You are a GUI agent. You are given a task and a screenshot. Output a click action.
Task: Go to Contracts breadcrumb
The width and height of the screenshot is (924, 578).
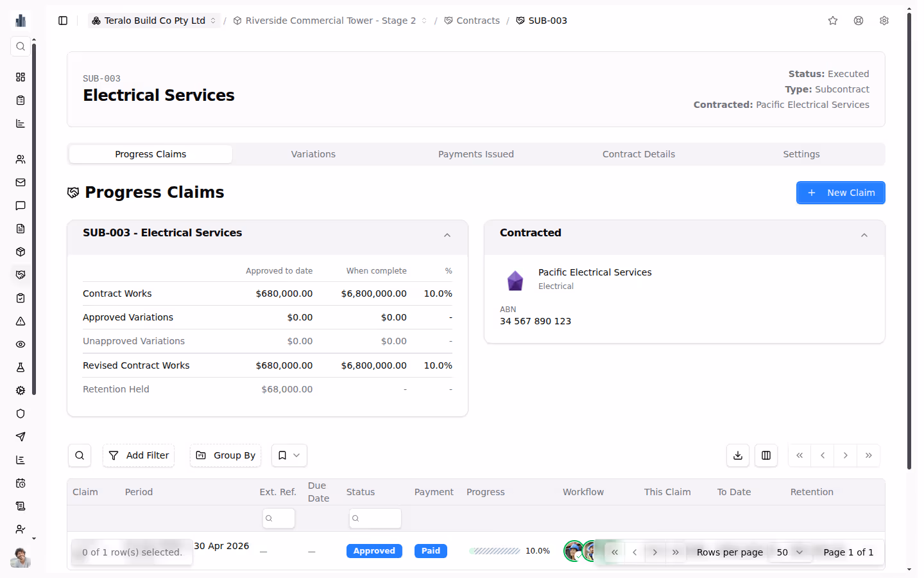[472, 21]
